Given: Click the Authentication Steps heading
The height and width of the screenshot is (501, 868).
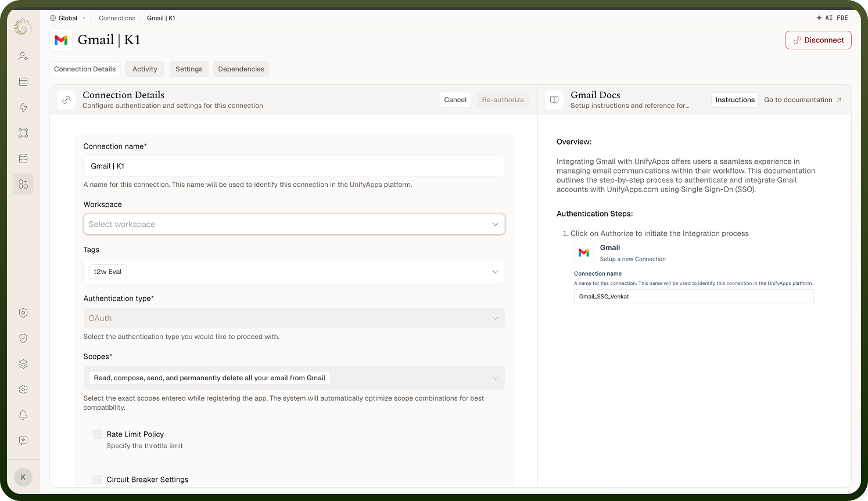Looking at the screenshot, I should point(595,214).
